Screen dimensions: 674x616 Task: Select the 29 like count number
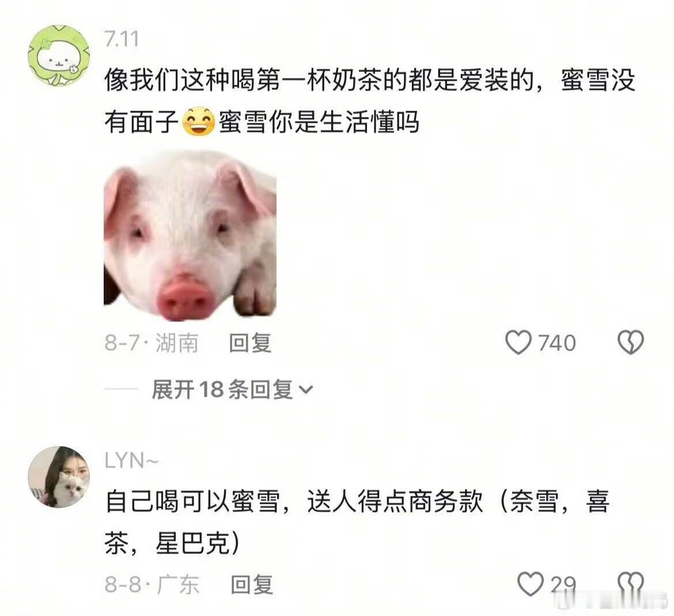point(563,585)
